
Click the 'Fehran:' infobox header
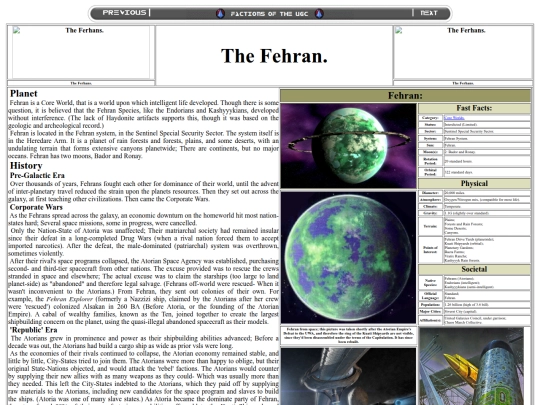pyautogui.click(x=405, y=95)
